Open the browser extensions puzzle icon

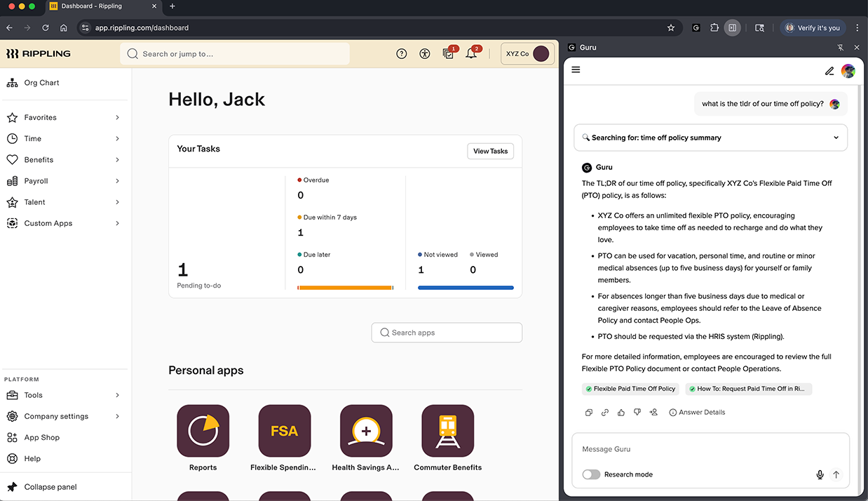(x=714, y=28)
